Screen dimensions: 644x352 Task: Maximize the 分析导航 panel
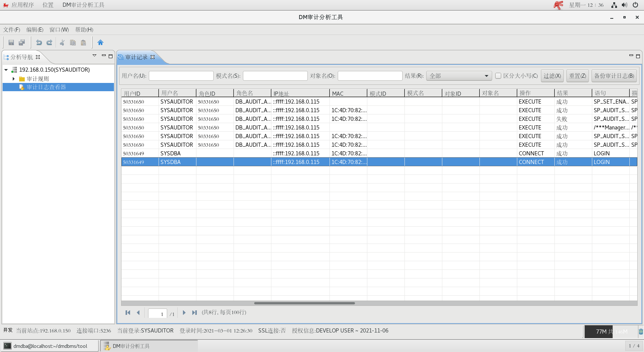[x=111, y=56]
